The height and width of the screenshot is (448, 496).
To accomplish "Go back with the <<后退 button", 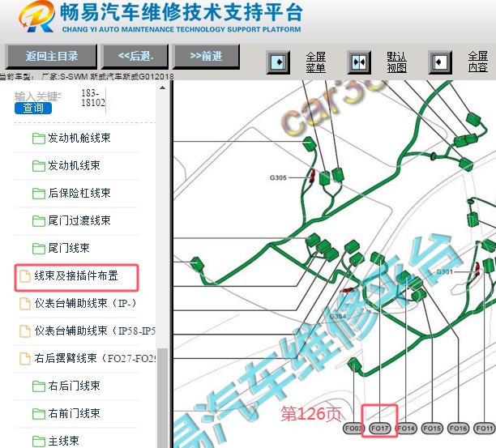I will [x=135, y=56].
